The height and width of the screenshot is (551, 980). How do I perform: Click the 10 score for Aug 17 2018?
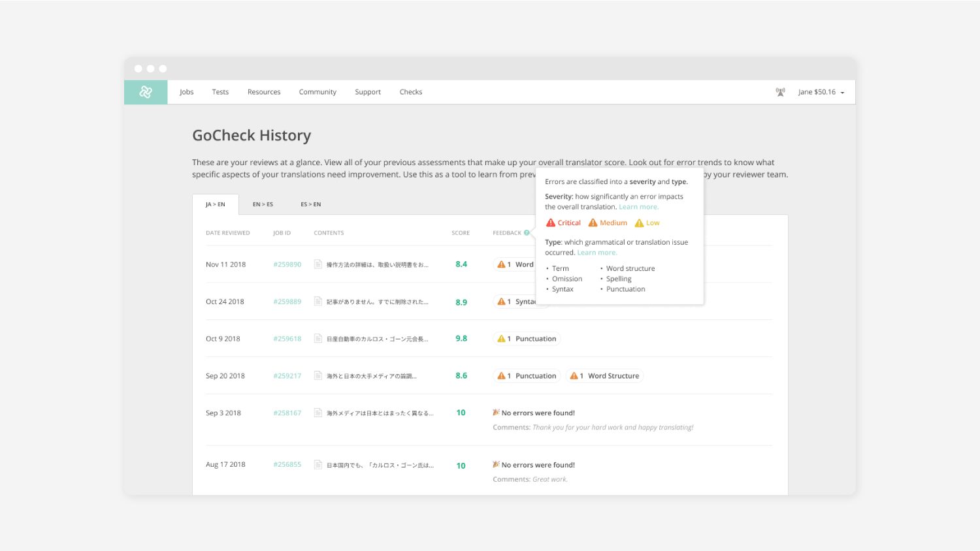(461, 466)
